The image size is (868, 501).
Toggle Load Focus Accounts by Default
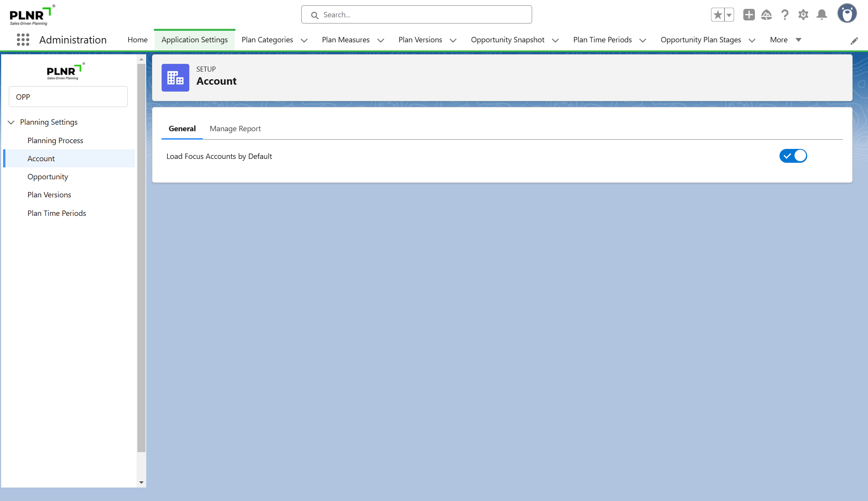coord(793,156)
